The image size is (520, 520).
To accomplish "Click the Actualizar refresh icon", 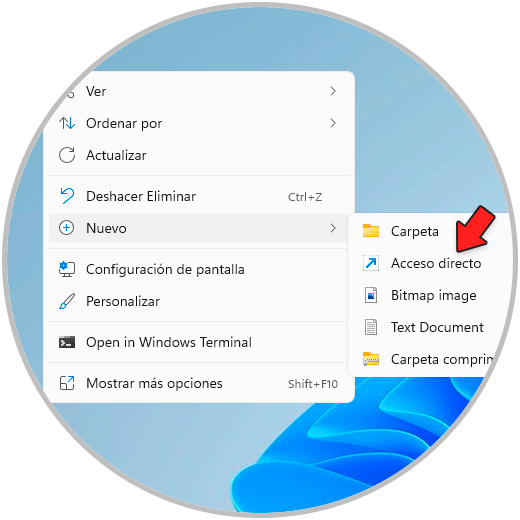I will click(x=67, y=155).
